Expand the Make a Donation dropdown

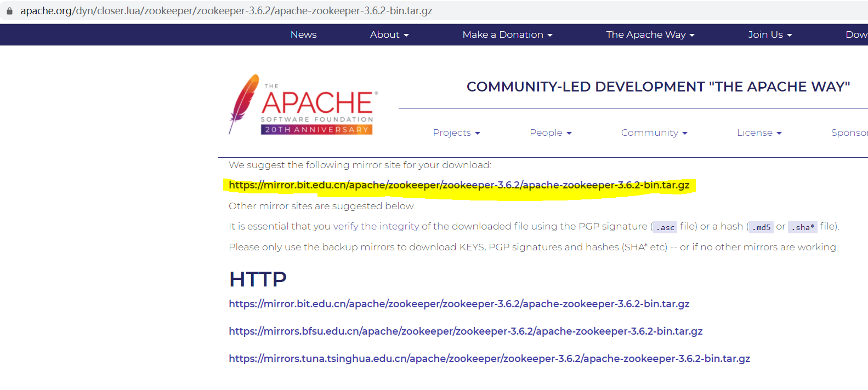[x=507, y=35]
